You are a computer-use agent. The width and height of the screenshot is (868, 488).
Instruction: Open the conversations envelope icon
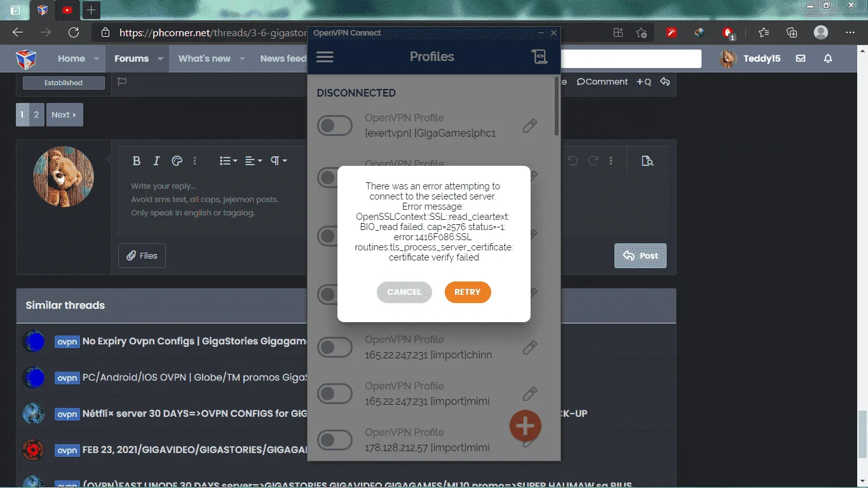coord(801,58)
